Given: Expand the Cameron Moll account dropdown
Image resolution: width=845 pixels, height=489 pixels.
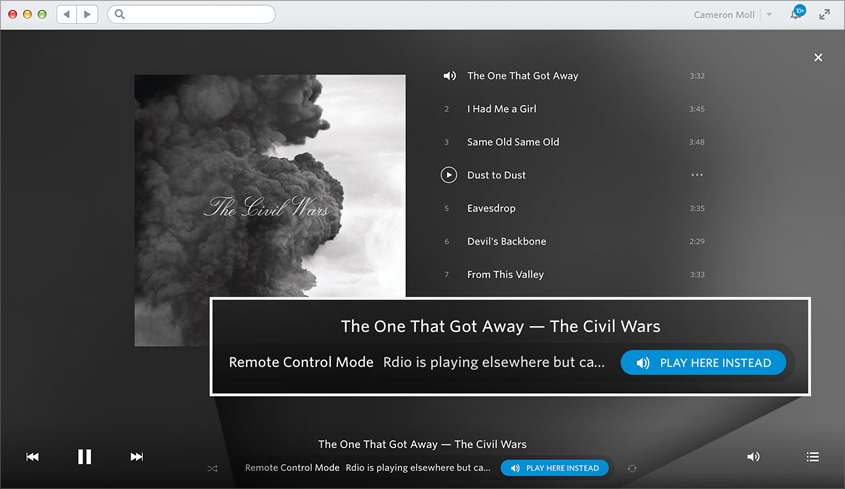Looking at the screenshot, I should [x=769, y=15].
